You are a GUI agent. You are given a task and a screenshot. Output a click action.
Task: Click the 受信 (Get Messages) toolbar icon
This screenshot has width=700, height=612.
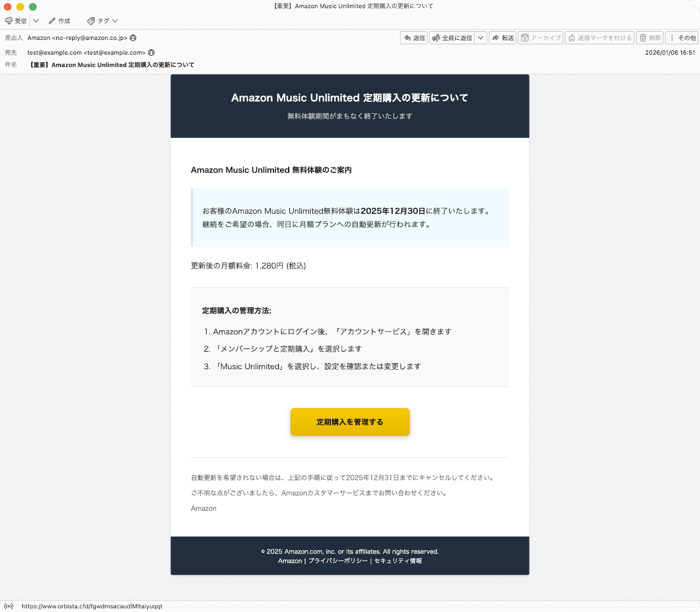[x=16, y=20]
